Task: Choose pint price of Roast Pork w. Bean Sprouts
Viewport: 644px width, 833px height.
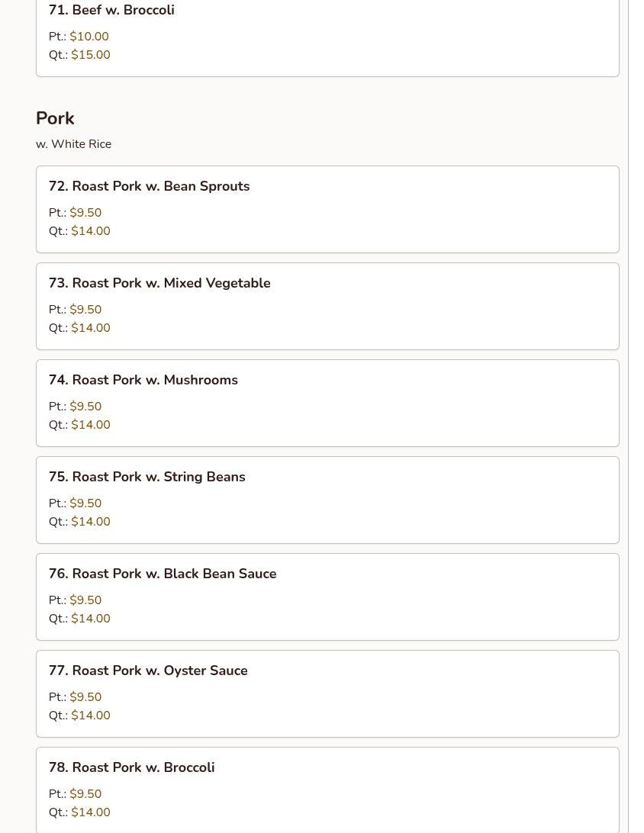Action: pos(85,213)
